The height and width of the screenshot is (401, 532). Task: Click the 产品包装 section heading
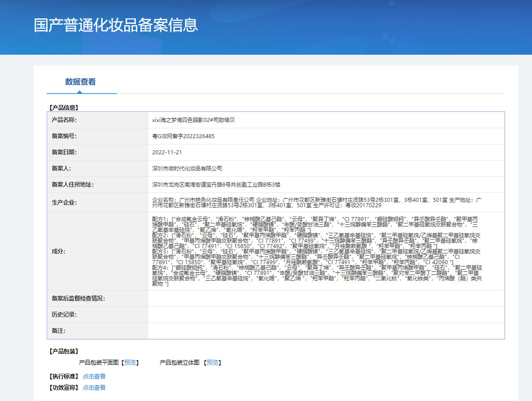(x=64, y=352)
